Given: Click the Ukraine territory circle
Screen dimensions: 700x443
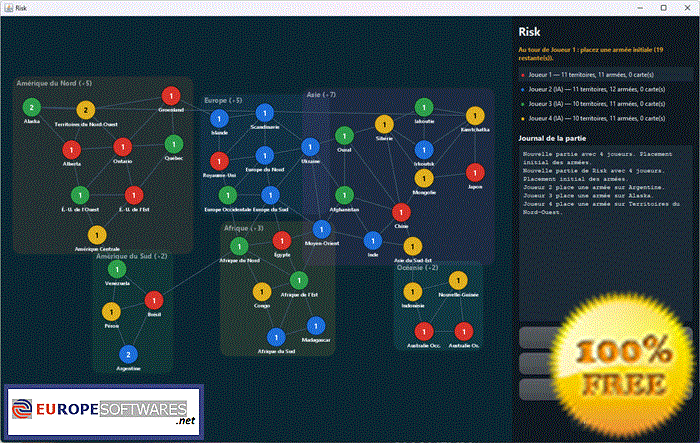Looking at the screenshot, I should tap(310, 147).
